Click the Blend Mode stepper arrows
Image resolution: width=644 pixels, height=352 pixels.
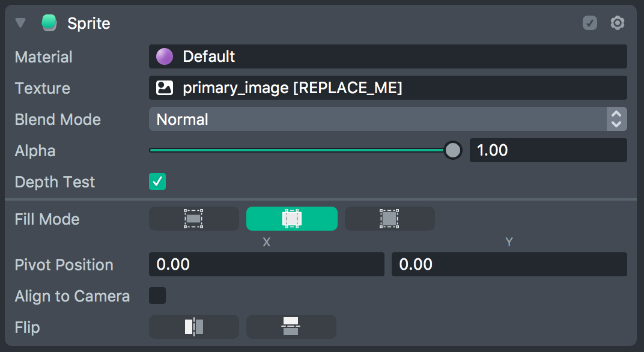(616, 120)
